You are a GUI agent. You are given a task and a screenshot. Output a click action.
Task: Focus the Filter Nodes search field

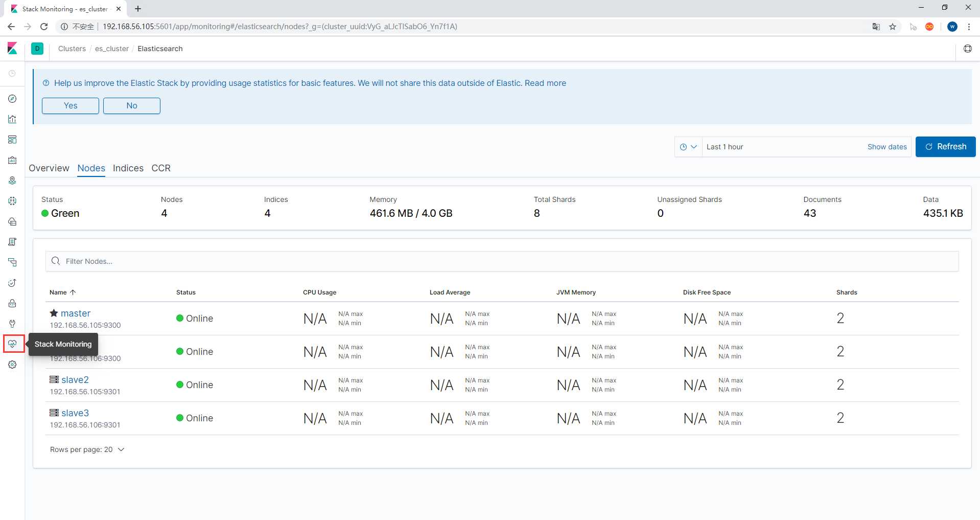[x=502, y=261]
